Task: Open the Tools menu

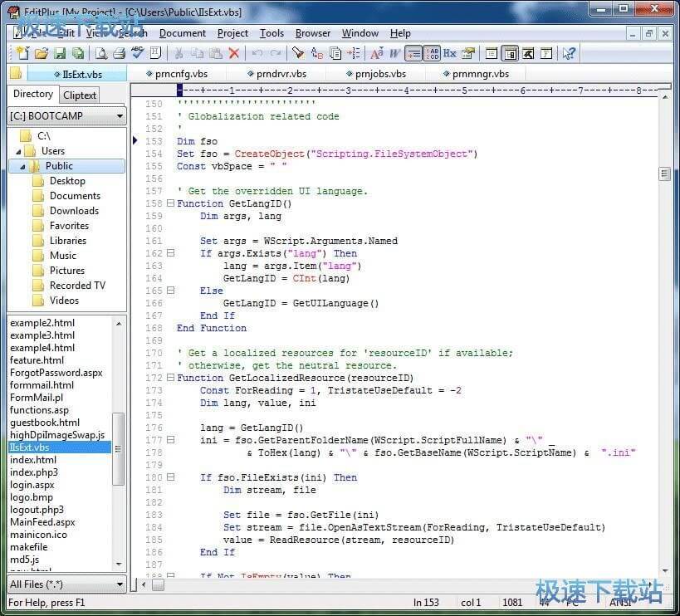Action: click(x=272, y=33)
